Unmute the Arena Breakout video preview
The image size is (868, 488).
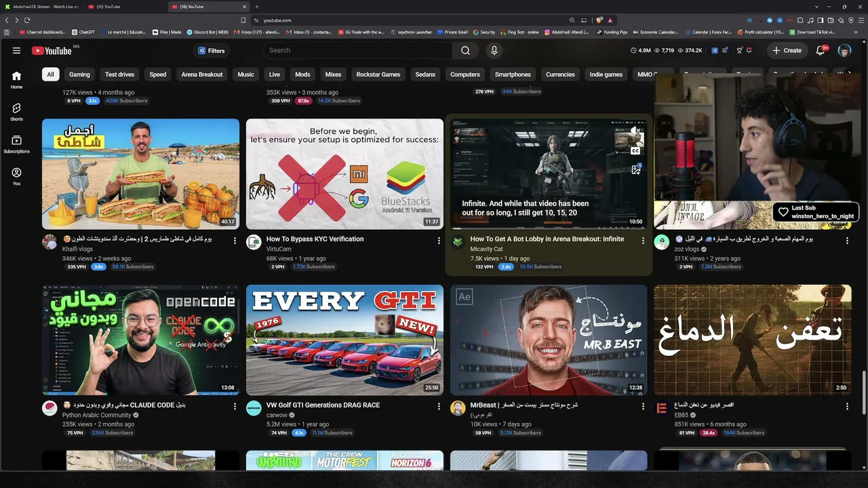tap(636, 131)
